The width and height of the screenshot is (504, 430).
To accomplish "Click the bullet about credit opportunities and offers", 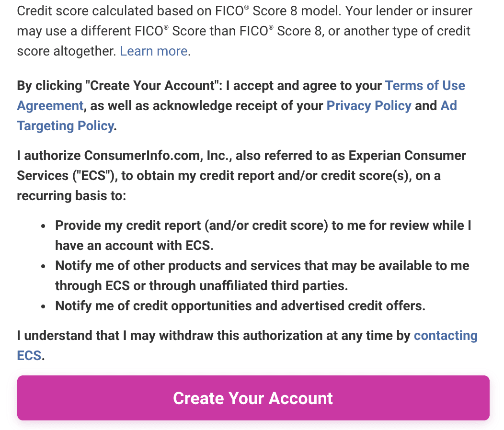I will point(240,306).
